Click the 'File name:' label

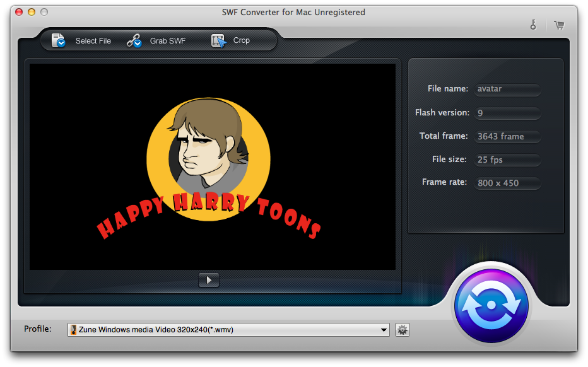(448, 88)
